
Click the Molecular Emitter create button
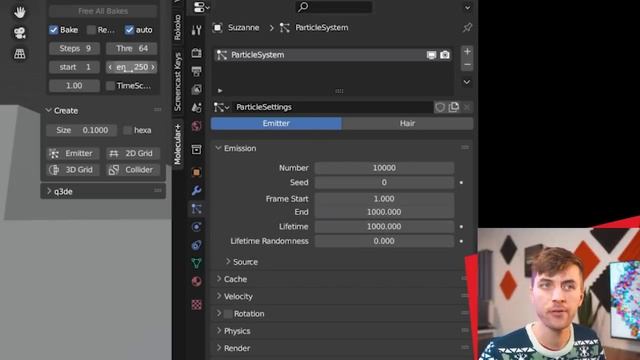pyautogui.click(x=73, y=153)
